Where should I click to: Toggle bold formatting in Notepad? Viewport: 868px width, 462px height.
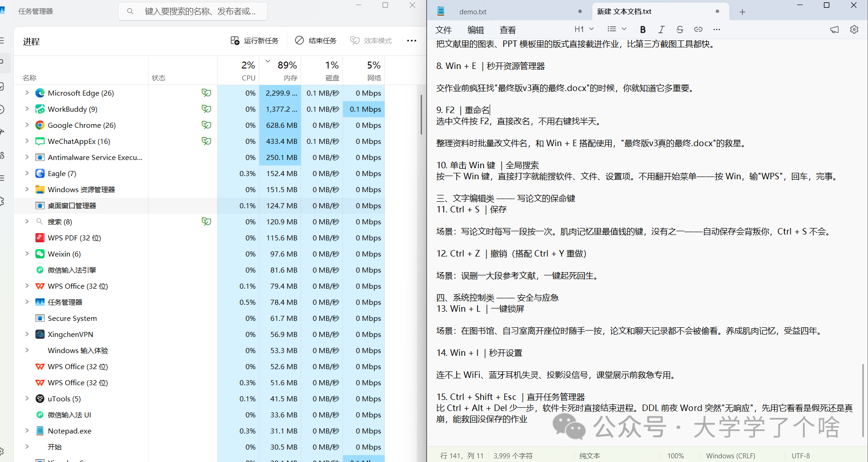[643, 29]
